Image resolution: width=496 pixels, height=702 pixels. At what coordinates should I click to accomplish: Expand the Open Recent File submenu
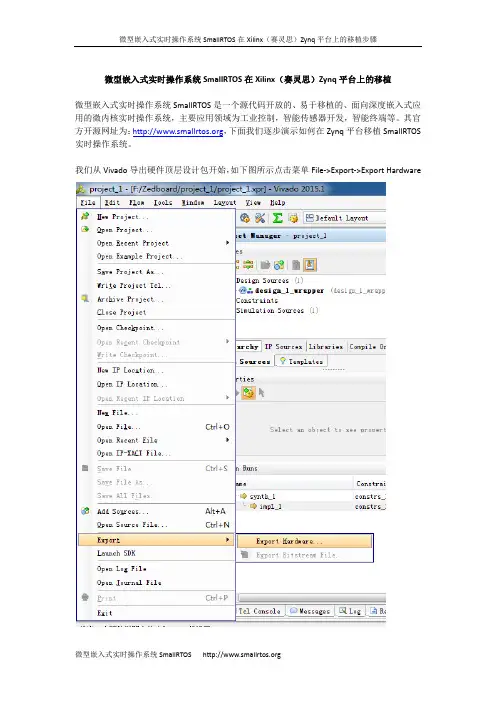(x=156, y=440)
